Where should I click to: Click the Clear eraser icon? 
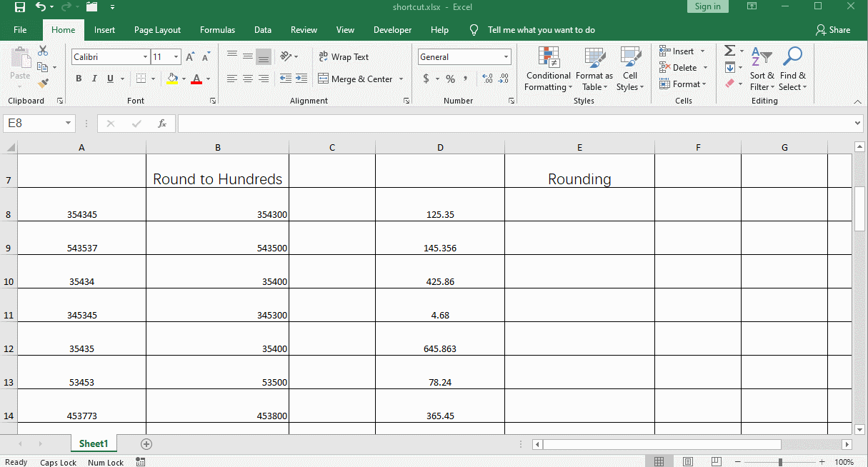(729, 84)
